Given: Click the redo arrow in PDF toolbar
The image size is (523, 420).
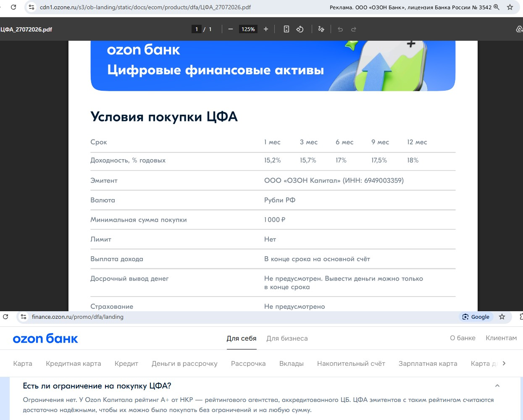Looking at the screenshot, I should [x=354, y=29].
